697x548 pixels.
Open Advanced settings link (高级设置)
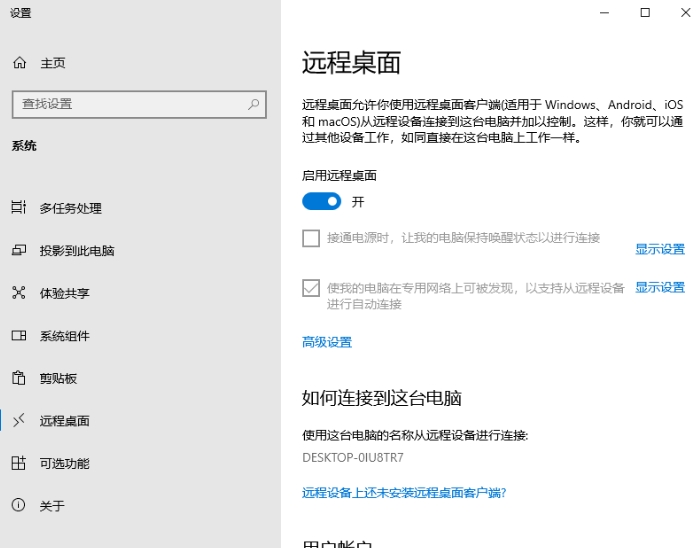point(327,342)
